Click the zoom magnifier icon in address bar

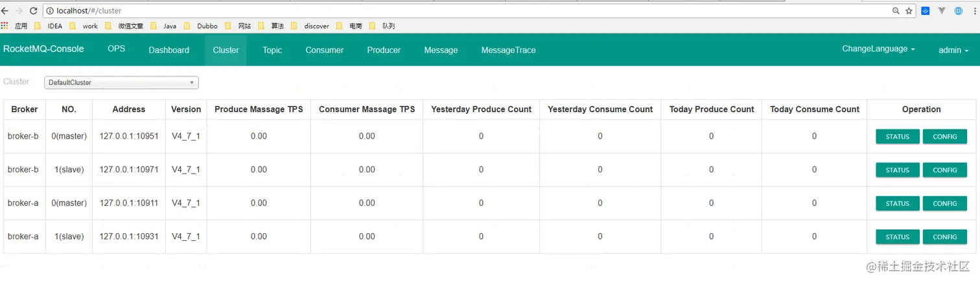click(896, 11)
